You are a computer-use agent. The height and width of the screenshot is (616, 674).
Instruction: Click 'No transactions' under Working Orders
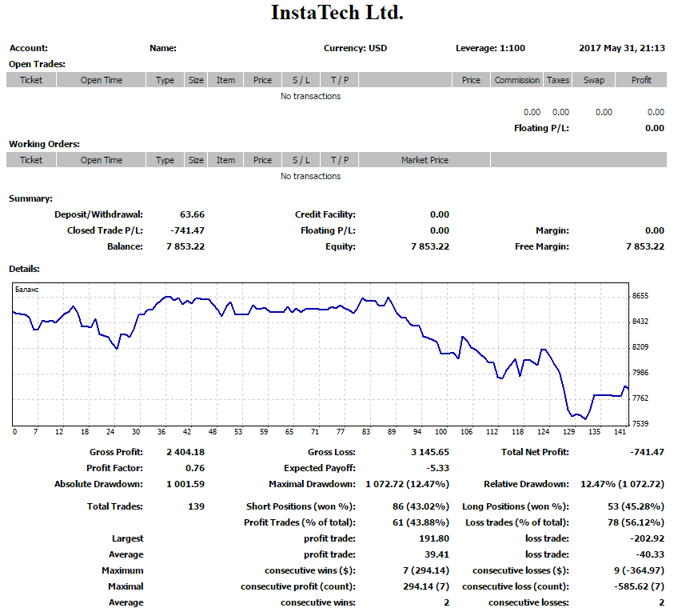tap(310, 176)
